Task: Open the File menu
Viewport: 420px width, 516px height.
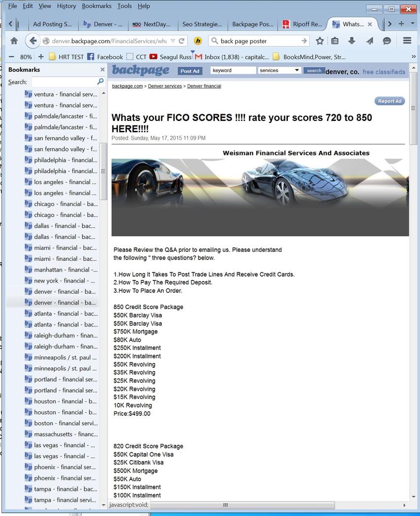Action: pos(12,6)
